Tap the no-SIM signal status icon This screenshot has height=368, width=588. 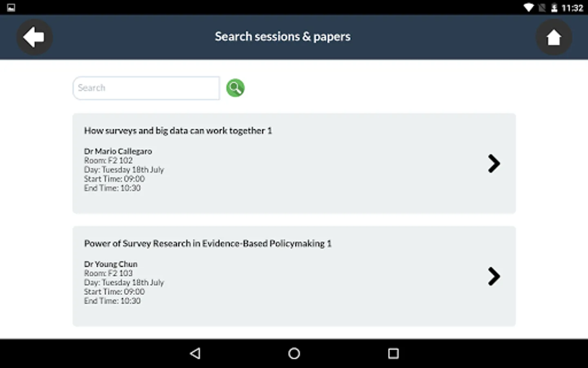542,8
